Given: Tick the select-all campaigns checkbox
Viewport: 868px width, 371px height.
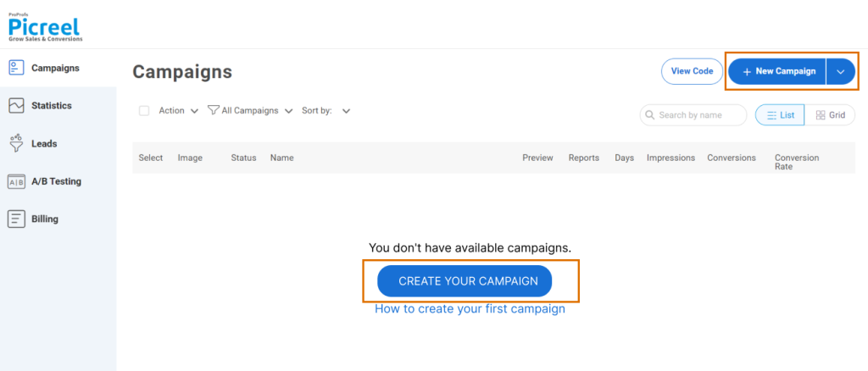Looking at the screenshot, I should [x=144, y=111].
